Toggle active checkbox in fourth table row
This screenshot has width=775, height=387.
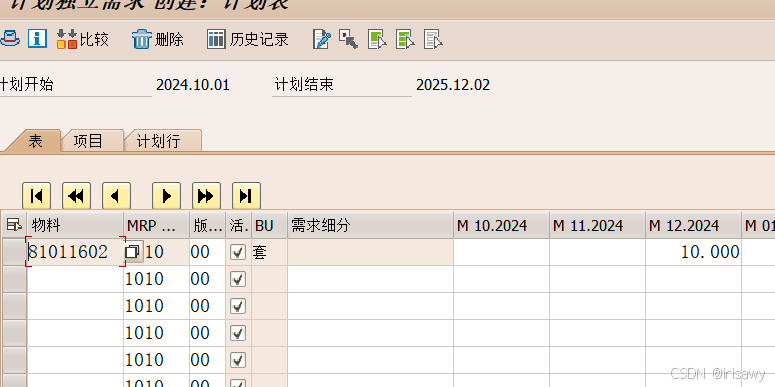point(238,333)
